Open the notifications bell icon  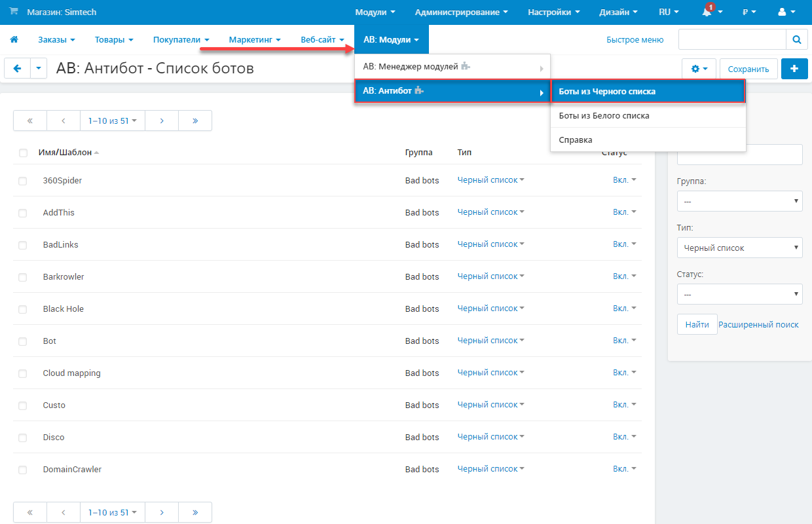tap(707, 12)
